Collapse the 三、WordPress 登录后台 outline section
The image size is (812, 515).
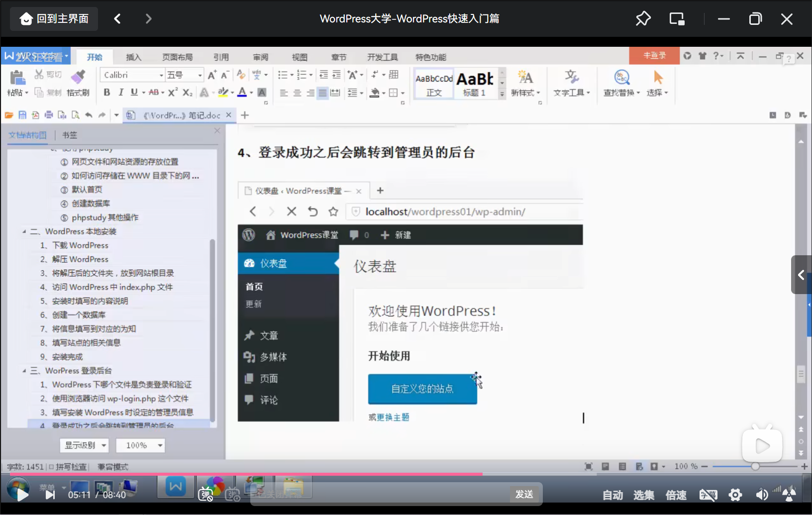pos(24,371)
